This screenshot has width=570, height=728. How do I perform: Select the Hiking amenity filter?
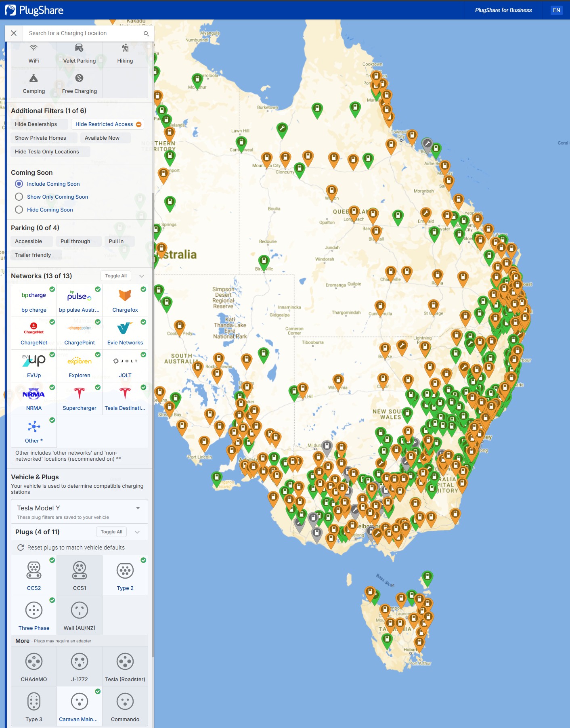[125, 53]
